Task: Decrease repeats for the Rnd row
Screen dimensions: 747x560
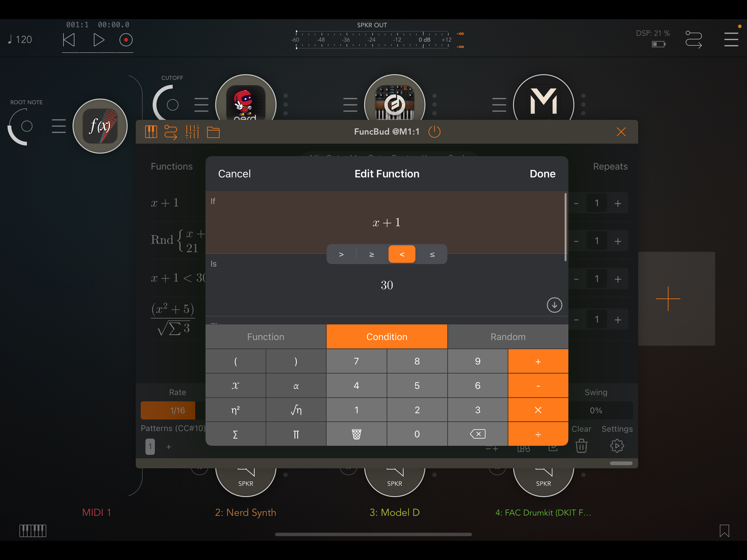Action: point(576,241)
